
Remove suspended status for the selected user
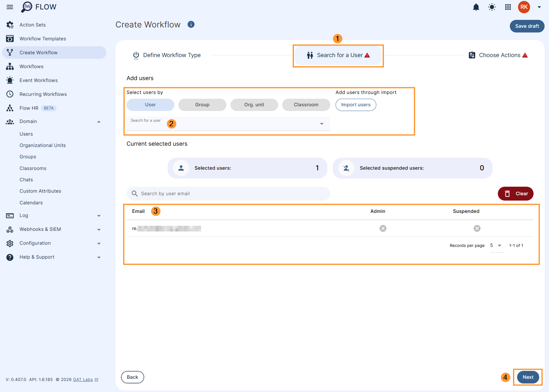pos(477,228)
